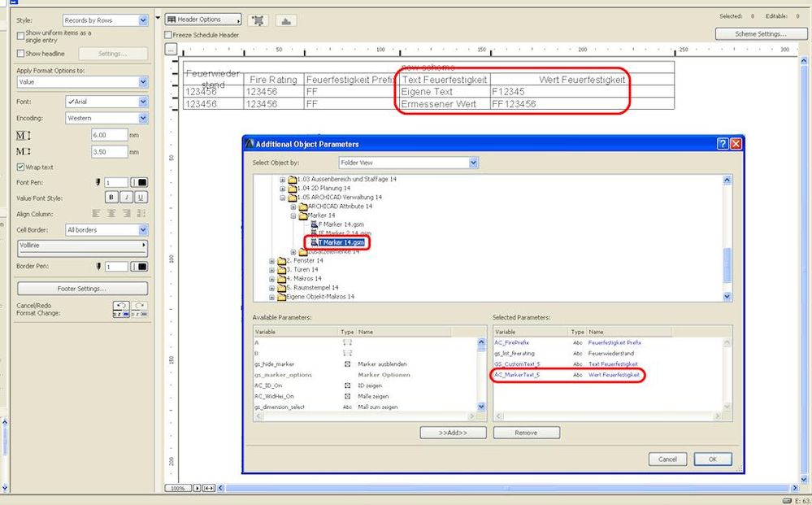Toggle Show uniform items as single entry
This screenshot has width=812, height=505.
tap(20, 37)
